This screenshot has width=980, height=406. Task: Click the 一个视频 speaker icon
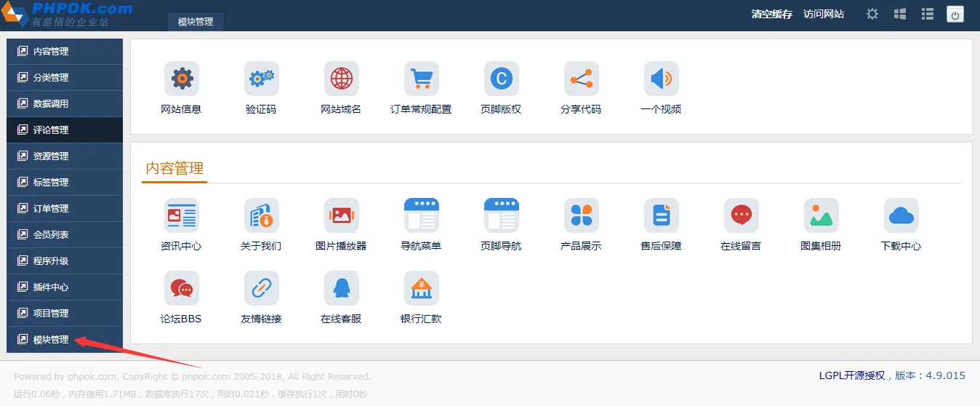(x=661, y=79)
